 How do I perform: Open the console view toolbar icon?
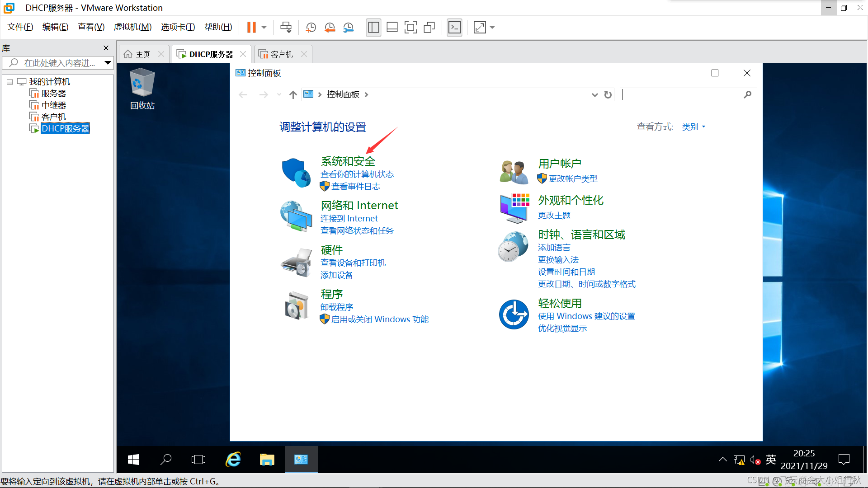(x=454, y=28)
